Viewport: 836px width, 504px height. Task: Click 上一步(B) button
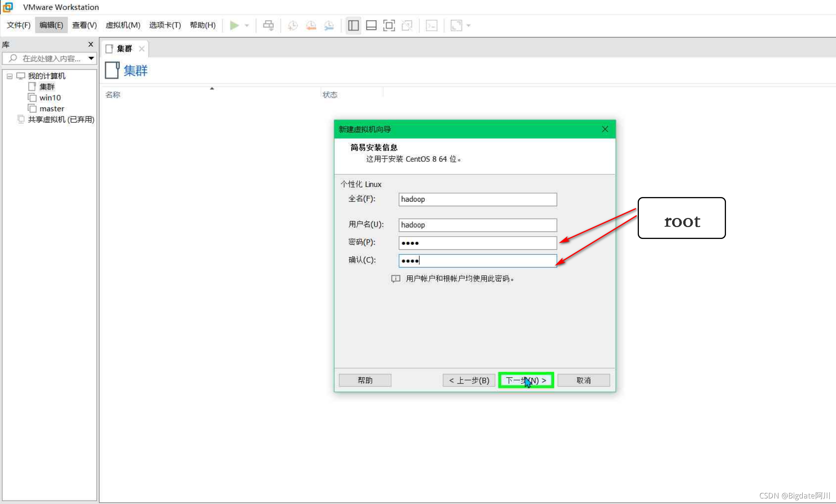(x=468, y=381)
